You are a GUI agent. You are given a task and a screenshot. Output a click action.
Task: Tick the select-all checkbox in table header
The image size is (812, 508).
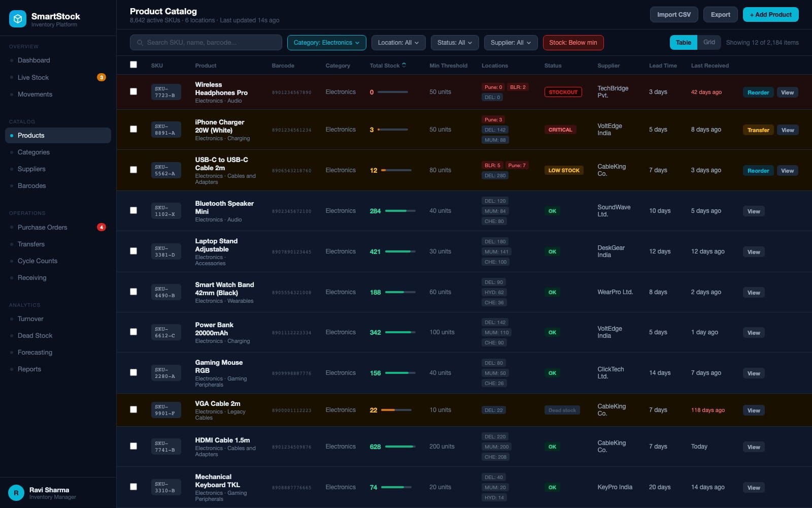pyautogui.click(x=133, y=65)
